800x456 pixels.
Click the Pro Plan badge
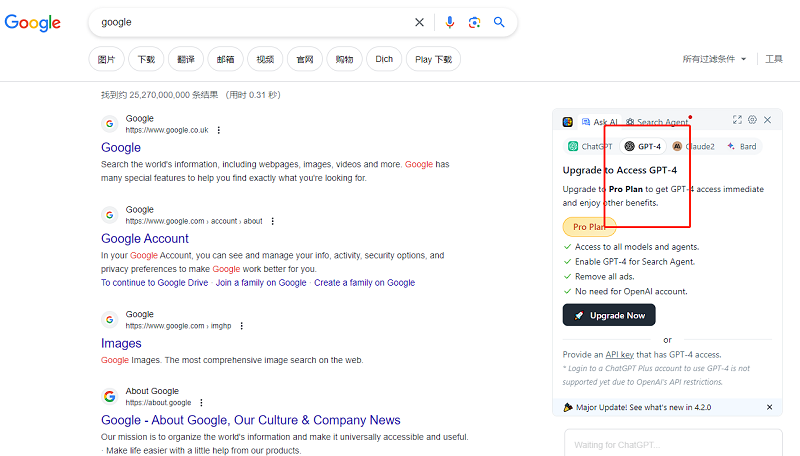pos(589,227)
